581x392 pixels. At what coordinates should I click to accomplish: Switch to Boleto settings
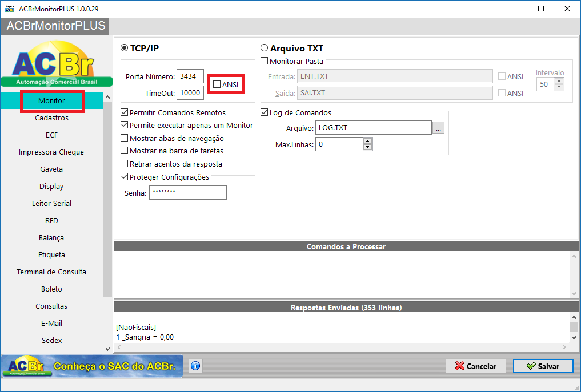point(51,289)
